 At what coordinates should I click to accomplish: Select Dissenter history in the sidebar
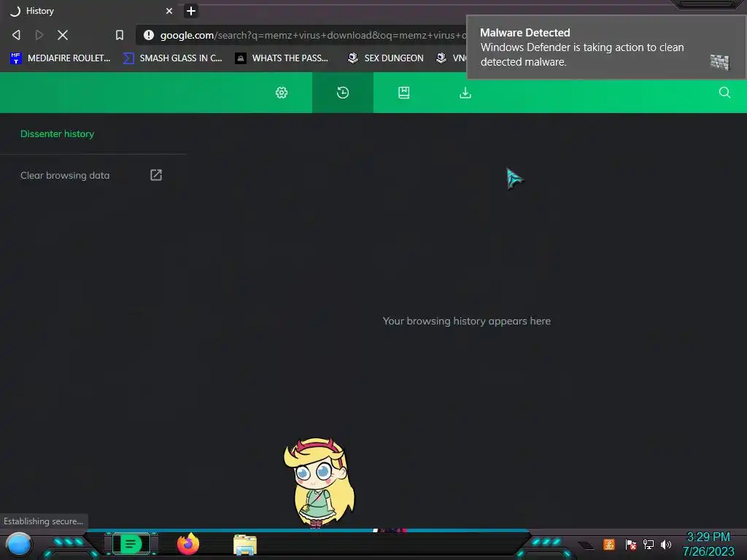[x=57, y=134]
